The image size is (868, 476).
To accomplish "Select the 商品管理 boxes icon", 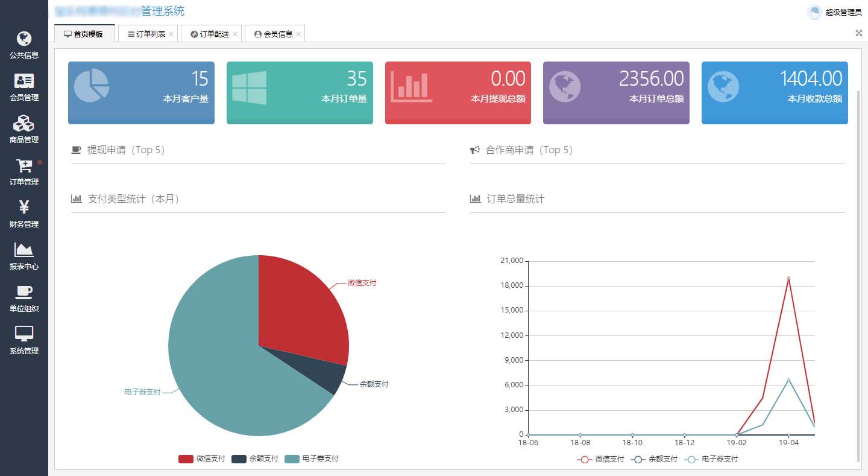I will click(24, 124).
